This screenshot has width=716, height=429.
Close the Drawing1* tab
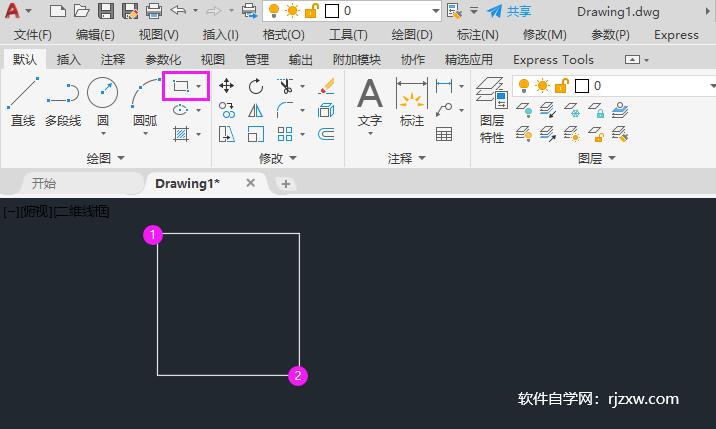[250, 183]
